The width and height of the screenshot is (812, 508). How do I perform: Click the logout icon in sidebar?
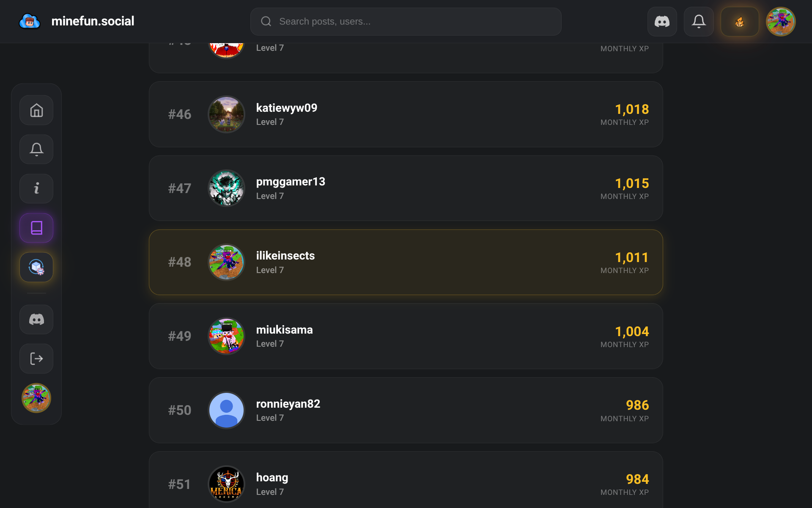(36, 359)
